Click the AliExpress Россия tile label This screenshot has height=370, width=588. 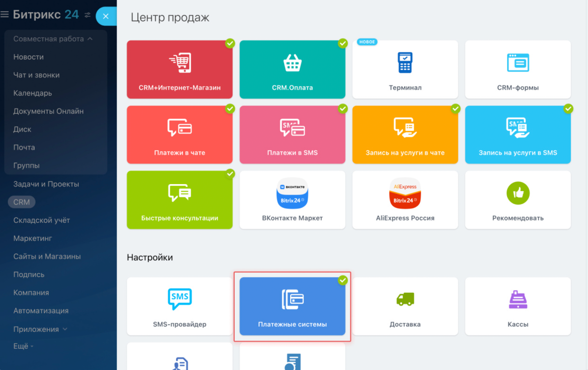(x=405, y=218)
